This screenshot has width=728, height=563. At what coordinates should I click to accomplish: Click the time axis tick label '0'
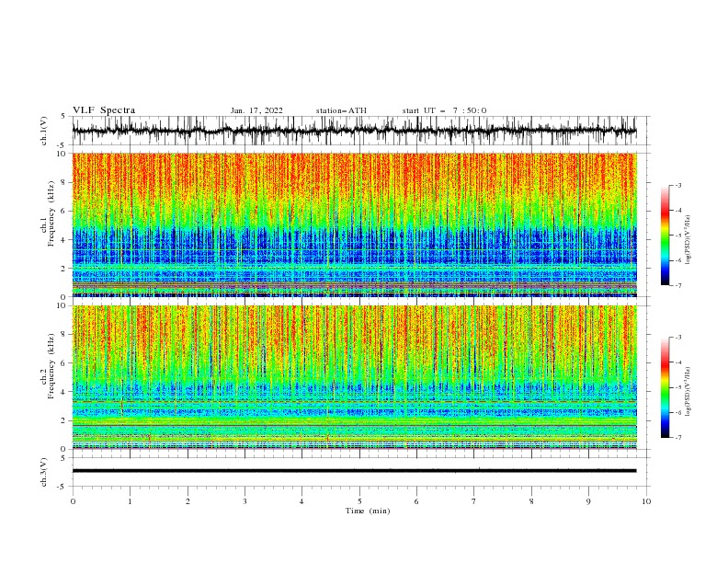coord(73,501)
